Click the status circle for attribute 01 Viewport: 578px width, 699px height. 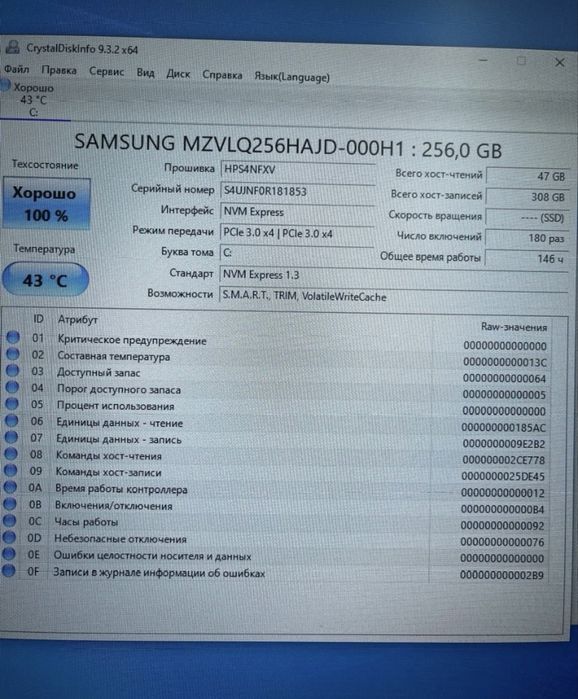13,337
